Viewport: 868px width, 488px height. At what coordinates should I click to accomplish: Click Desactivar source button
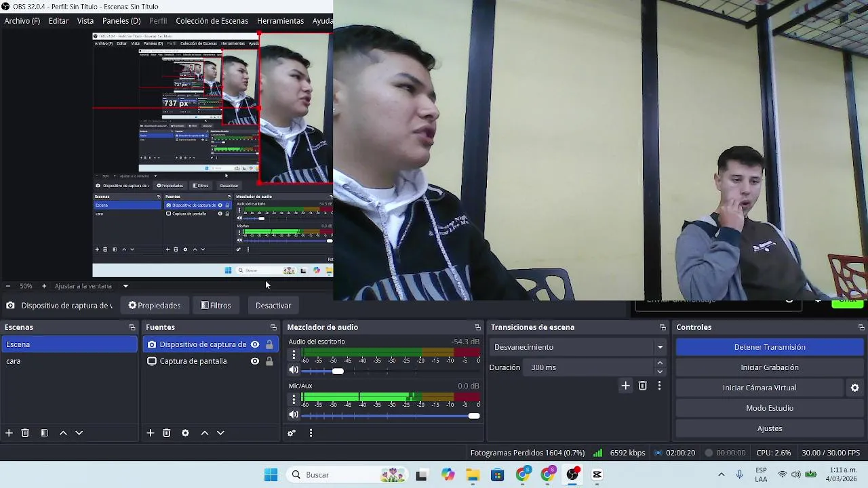[273, 306]
